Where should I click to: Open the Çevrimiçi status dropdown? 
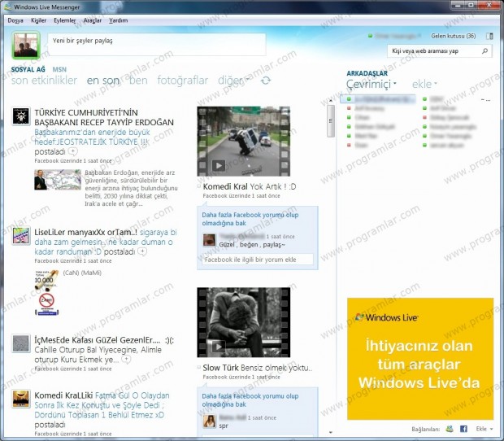pyautogui.click(x=371, y=84)
